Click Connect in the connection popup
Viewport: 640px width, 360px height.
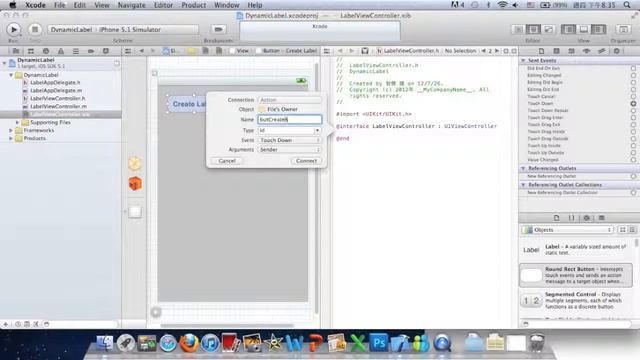click(x=306, y=161)
